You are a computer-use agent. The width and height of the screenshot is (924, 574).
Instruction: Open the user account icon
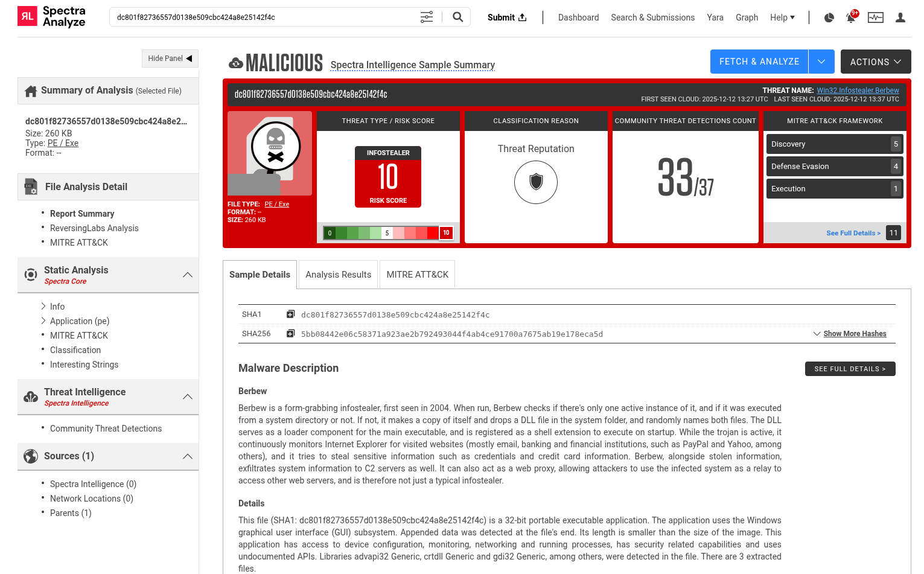click(900, 18)
